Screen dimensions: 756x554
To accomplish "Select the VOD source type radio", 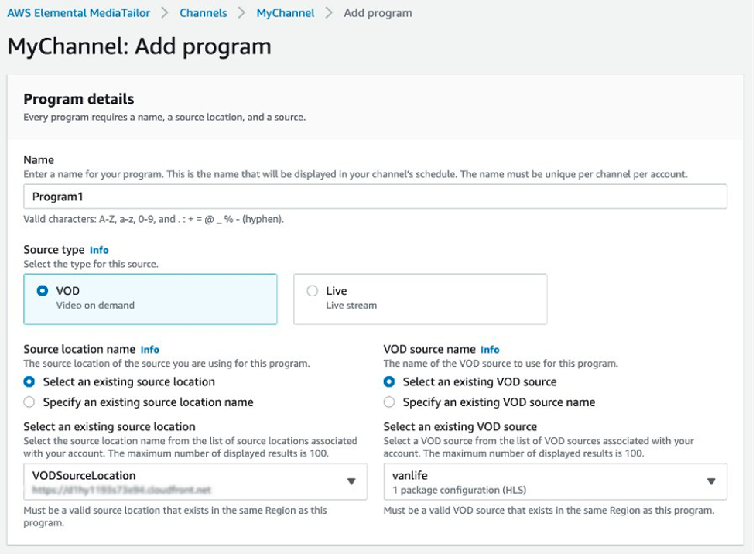I will [x=43, y=291].
